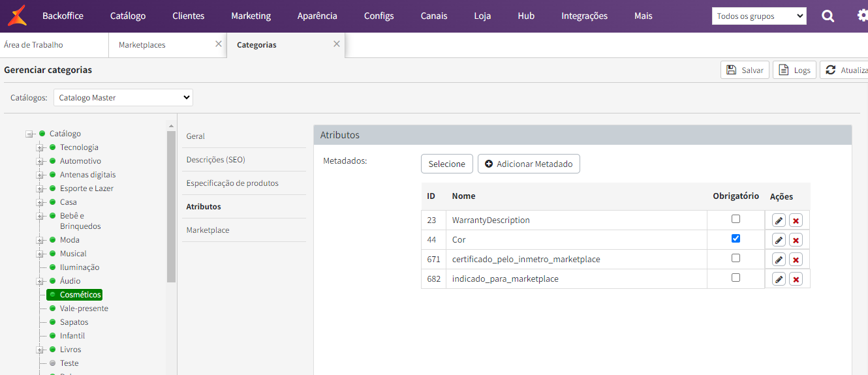868x375 pixels.
Task: Click the Salvar button
Action: 745,70
